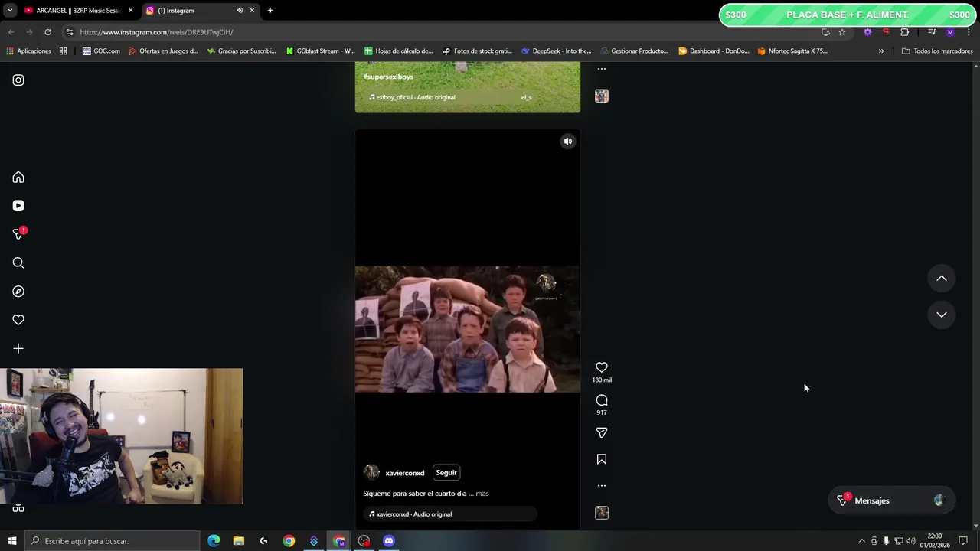Close the ARCANGEL YouTube tab
The image size is (980, 551).
coord(130,11)
